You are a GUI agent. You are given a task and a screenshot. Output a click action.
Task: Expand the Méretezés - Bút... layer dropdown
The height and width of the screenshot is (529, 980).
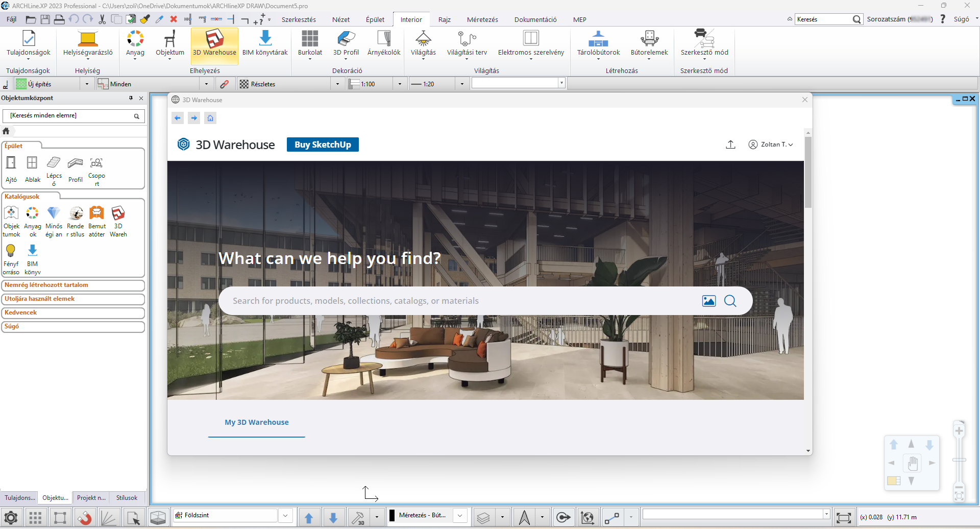[460, 516]
